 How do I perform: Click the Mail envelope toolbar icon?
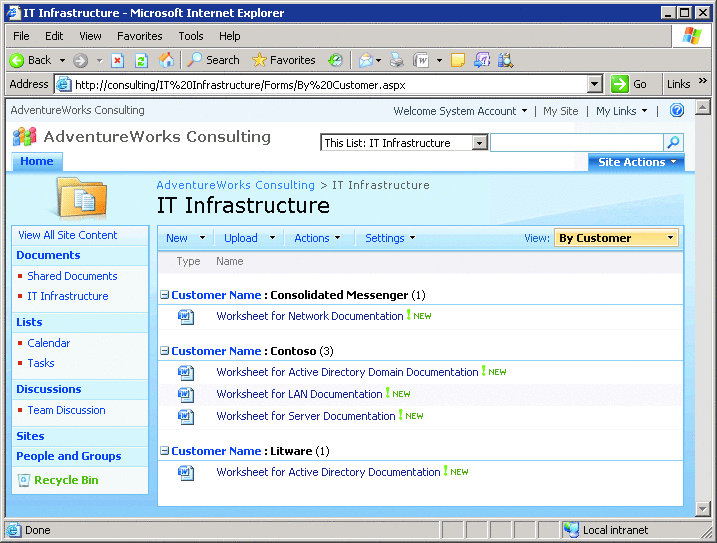pos(366,60)
